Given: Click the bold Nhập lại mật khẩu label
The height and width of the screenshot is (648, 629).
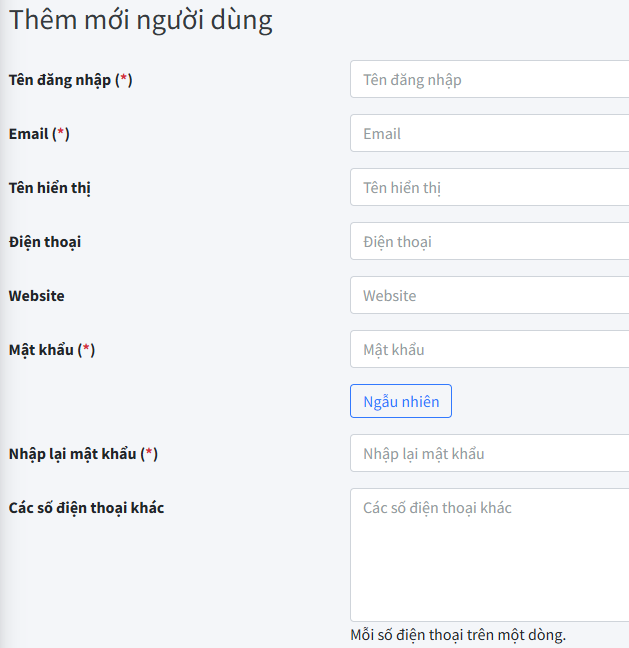Looking at the screenshot, I should 72,454.
